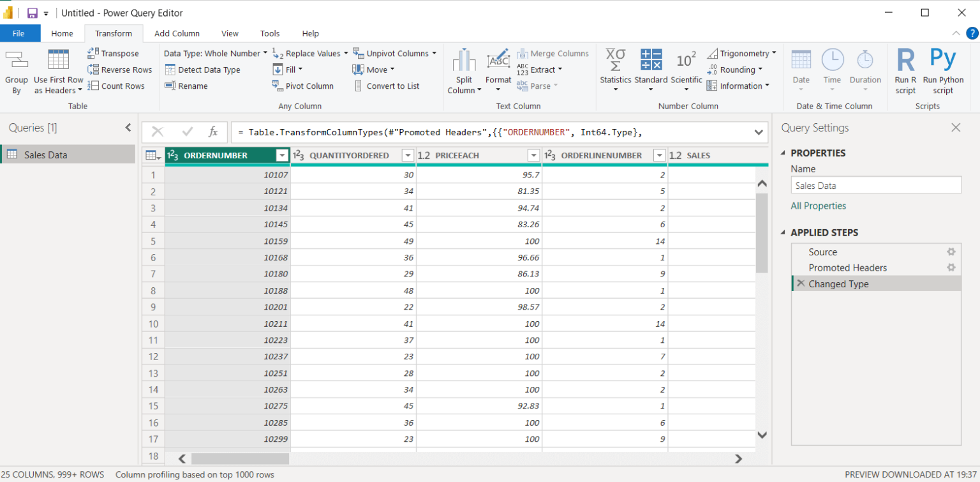This screenshot has height=482, width=980.
Task: Open the File menu
Action: 20,33
